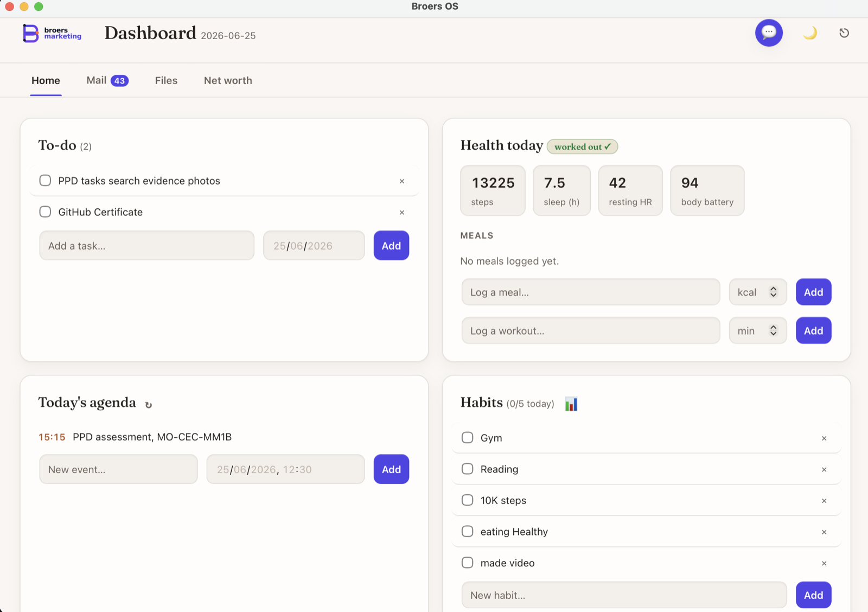Add the logged meal
Screen dimensions: 868x612
point(813,292)
